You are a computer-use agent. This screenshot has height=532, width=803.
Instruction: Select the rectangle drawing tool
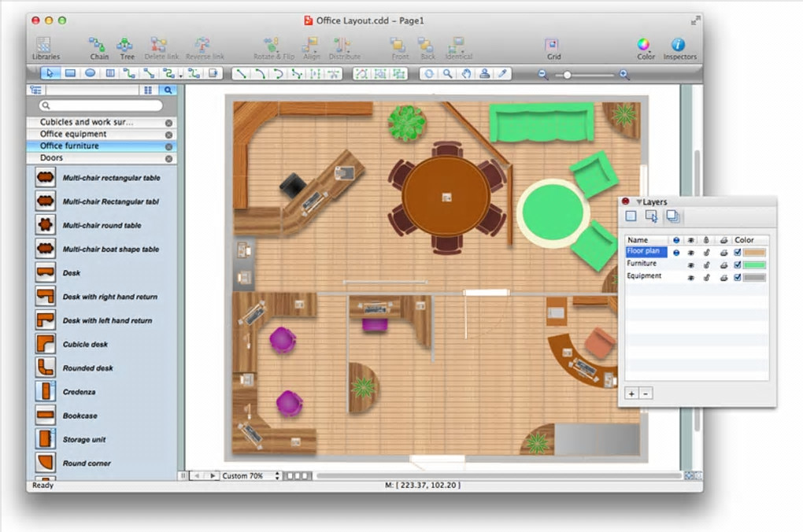point(70,74)
